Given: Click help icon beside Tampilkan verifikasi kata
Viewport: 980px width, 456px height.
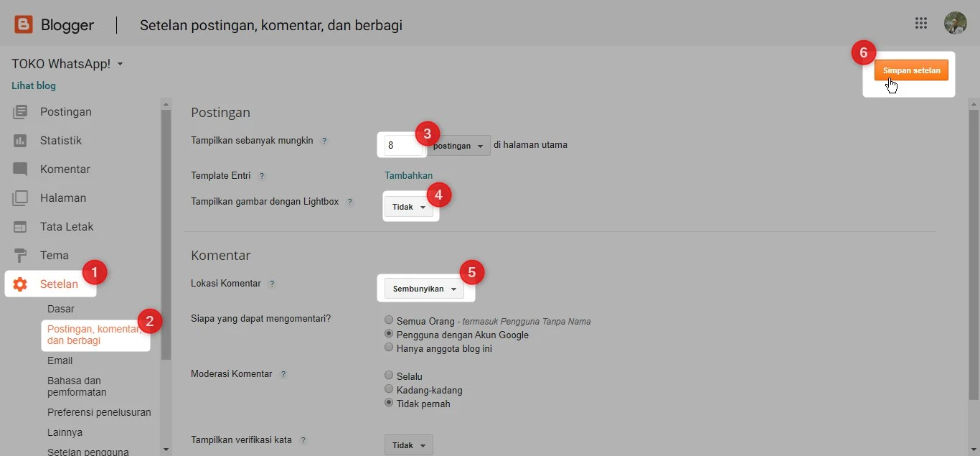Looking at the screenshot, I should tap(303, 440).
